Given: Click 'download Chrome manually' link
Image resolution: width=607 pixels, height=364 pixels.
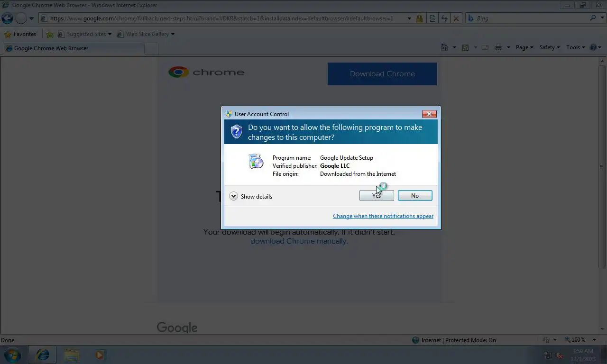Looking at the screenshot, I should click(298, 241).
